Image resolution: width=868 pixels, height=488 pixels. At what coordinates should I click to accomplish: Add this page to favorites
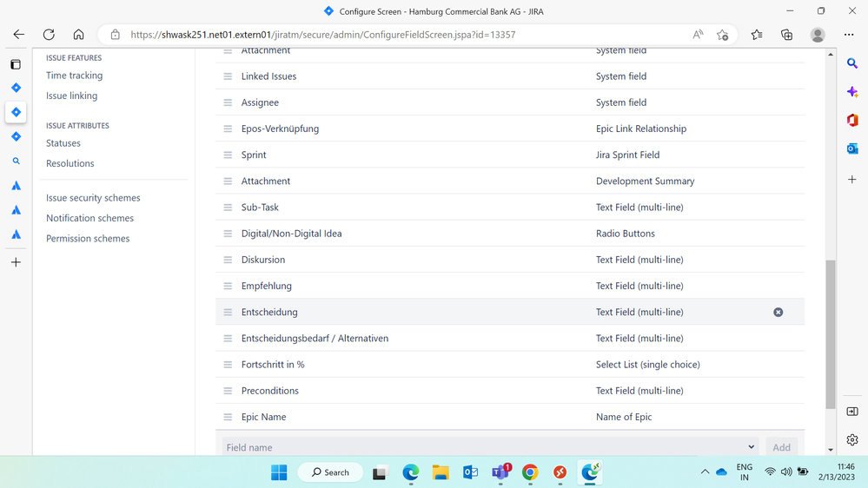[722, 35]
